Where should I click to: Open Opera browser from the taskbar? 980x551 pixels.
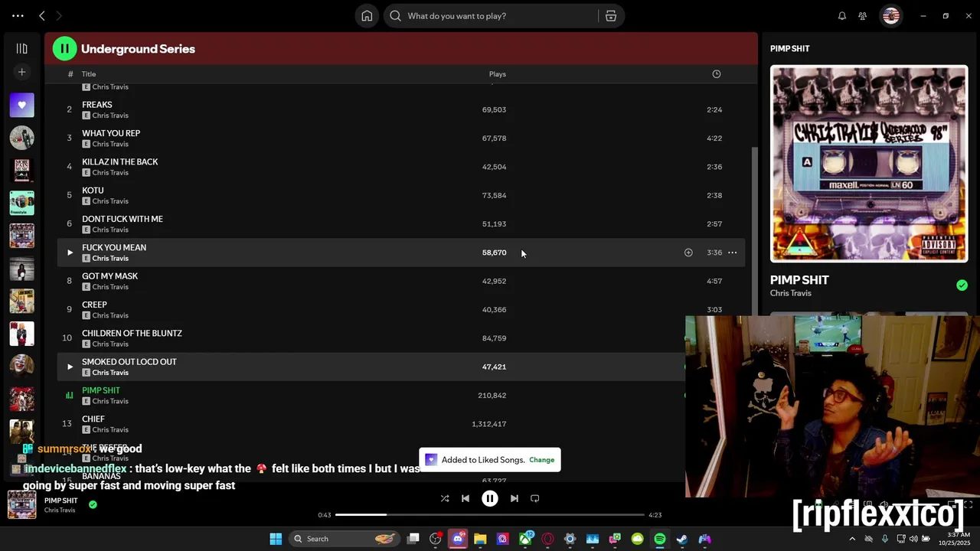coord(547,539)
